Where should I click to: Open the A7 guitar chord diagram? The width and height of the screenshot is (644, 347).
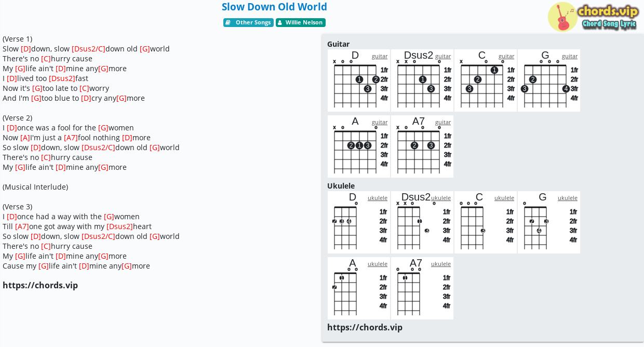(422, 146)
